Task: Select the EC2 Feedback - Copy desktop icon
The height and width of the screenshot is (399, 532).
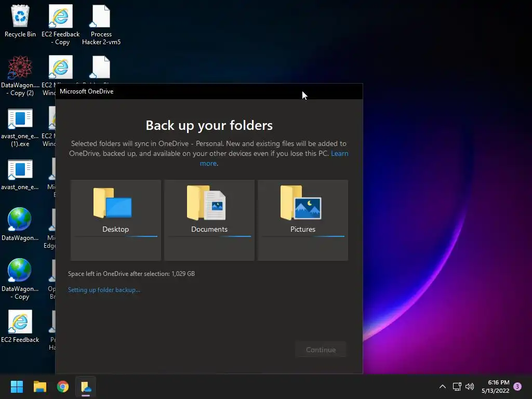Action: pyautogui.click(x=61, y=25)
